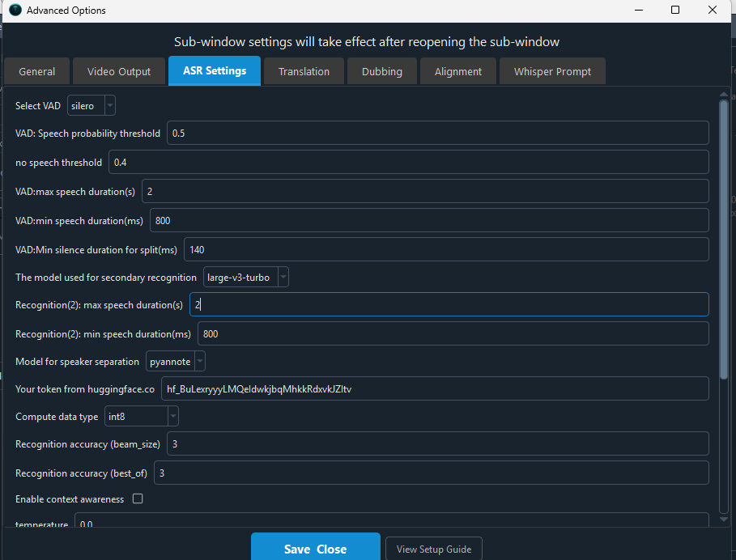Click the Save Close button
Image resolution: width=736 pixels, height=560 pixels.
pyautogui.click(x=316, y=548)
